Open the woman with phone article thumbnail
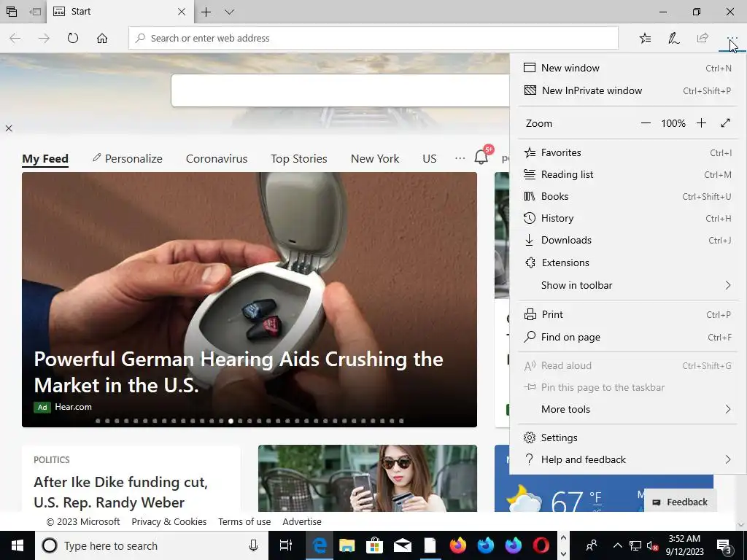The height and width of the screenshot is (560, 747). (x=368, y=478)
